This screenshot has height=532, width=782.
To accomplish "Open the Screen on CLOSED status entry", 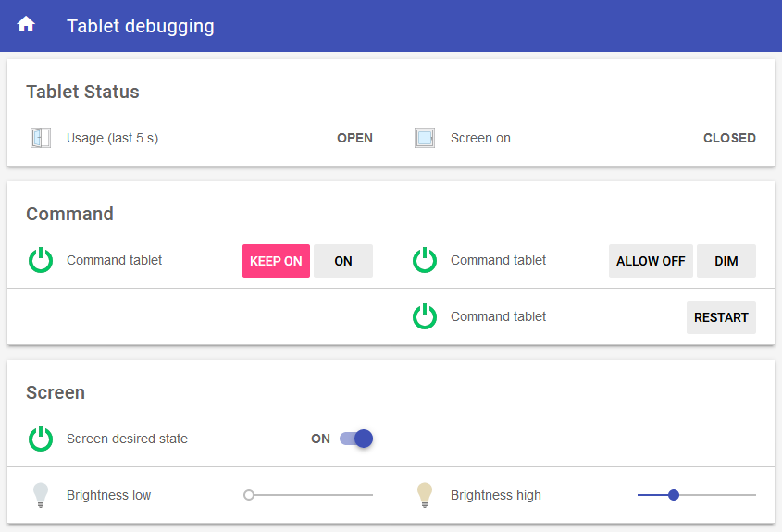I will coord(729,138).
